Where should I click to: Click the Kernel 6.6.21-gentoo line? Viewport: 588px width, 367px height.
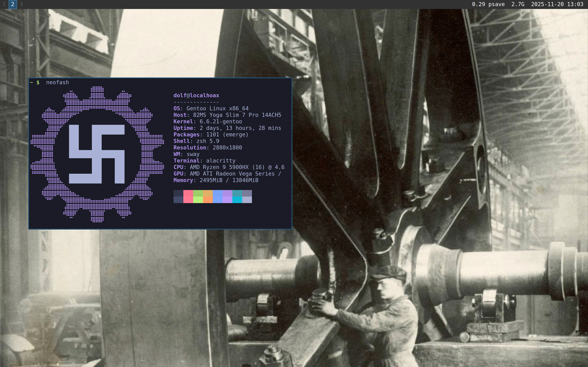click(x=207, y=121)
